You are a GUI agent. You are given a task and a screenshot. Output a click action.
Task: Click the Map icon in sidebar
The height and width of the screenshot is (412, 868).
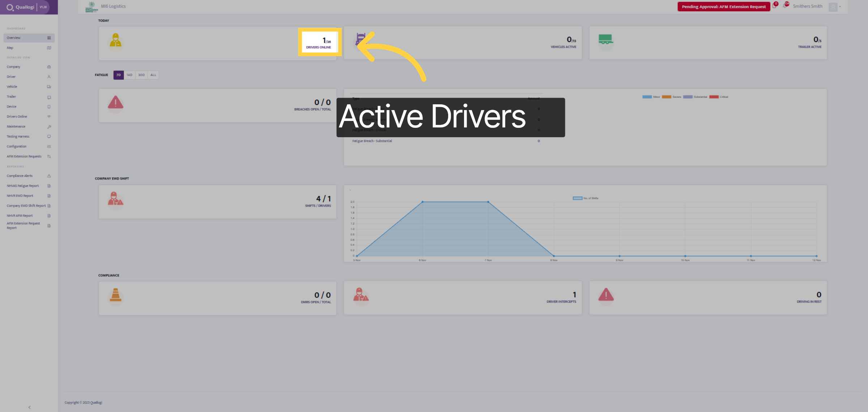(x=49, y=48)
